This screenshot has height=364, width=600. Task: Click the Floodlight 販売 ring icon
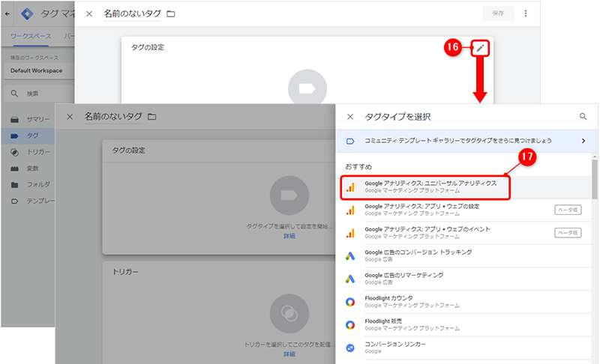(350, 325)
